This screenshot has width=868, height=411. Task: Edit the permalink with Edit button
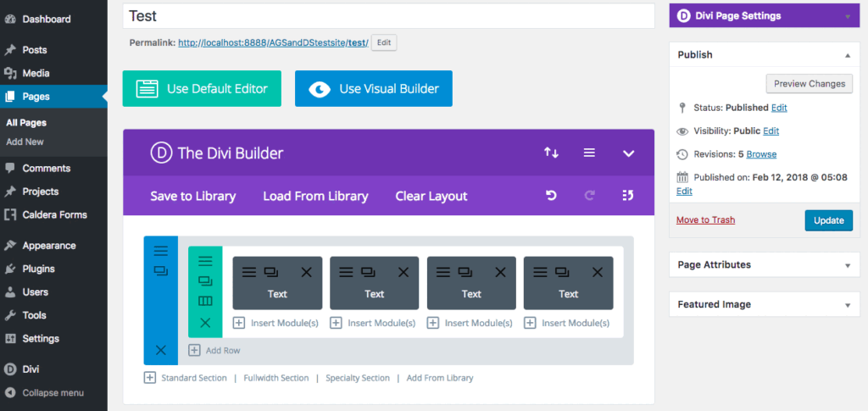384,42
